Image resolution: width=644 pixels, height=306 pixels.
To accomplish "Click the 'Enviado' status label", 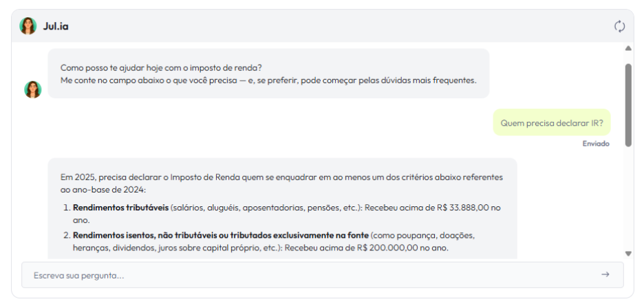I will [596, 144].
